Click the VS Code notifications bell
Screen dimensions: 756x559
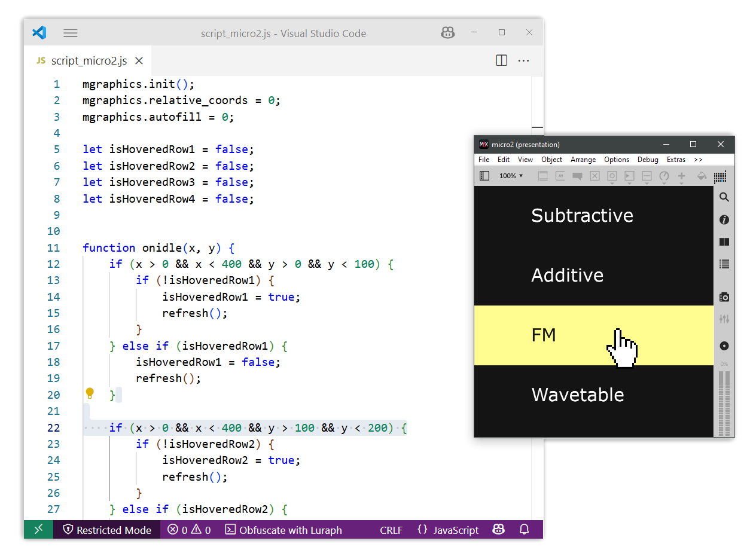coord(524,530)
